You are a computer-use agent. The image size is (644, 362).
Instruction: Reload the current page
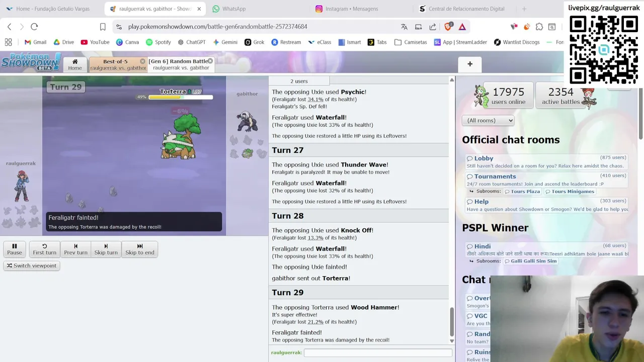pos(34,27)
